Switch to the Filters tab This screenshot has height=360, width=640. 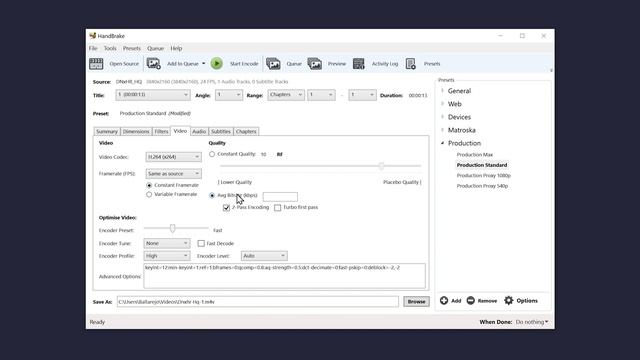pos(161,131)
